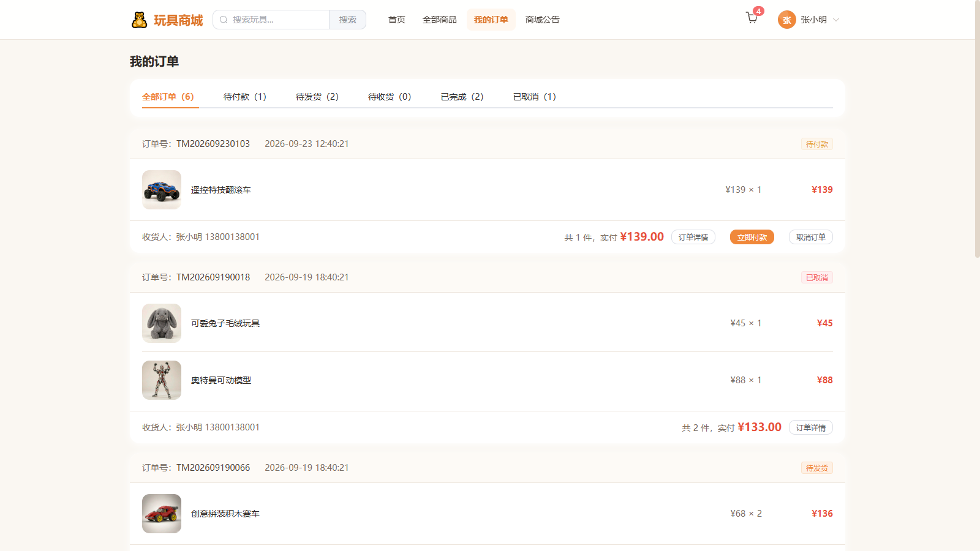This screenshot has height=551, width=980.
Task: Open 订单详情 for the ¥133.00 order
Action: [x=811, y=427]
